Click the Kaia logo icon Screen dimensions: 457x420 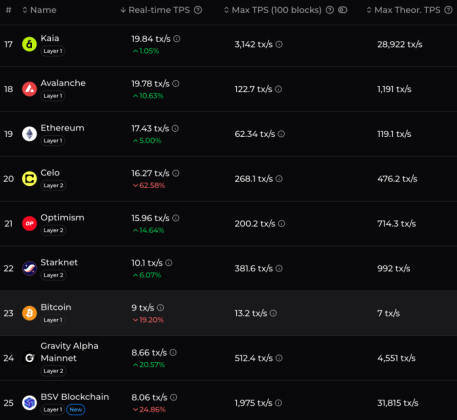(x=29, y=44)
